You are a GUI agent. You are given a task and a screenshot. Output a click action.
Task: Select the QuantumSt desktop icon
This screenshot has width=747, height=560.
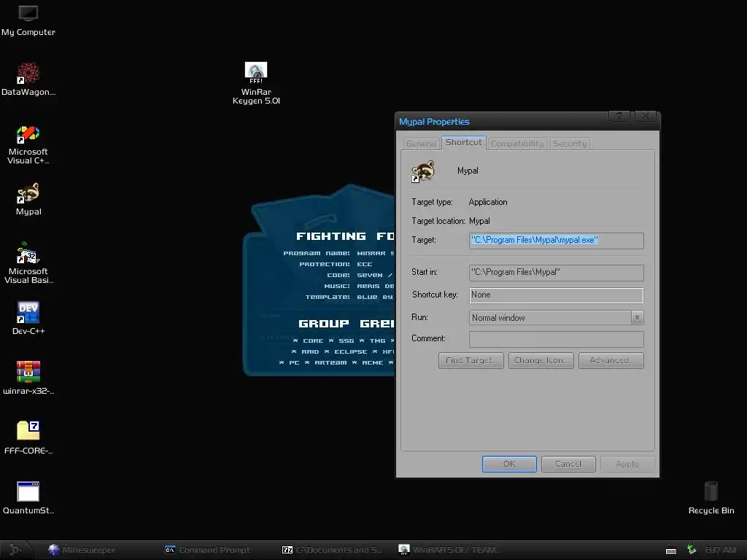click(x=28, y=497)
